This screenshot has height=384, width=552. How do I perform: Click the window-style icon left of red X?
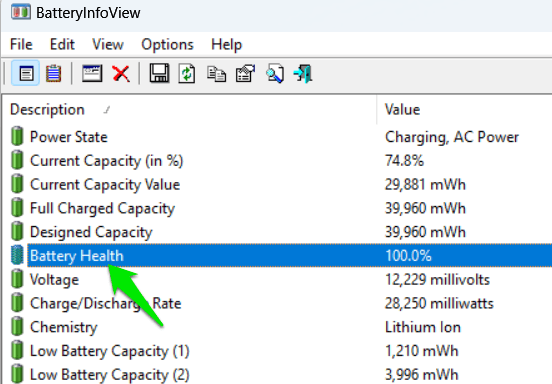pos(92,73)
